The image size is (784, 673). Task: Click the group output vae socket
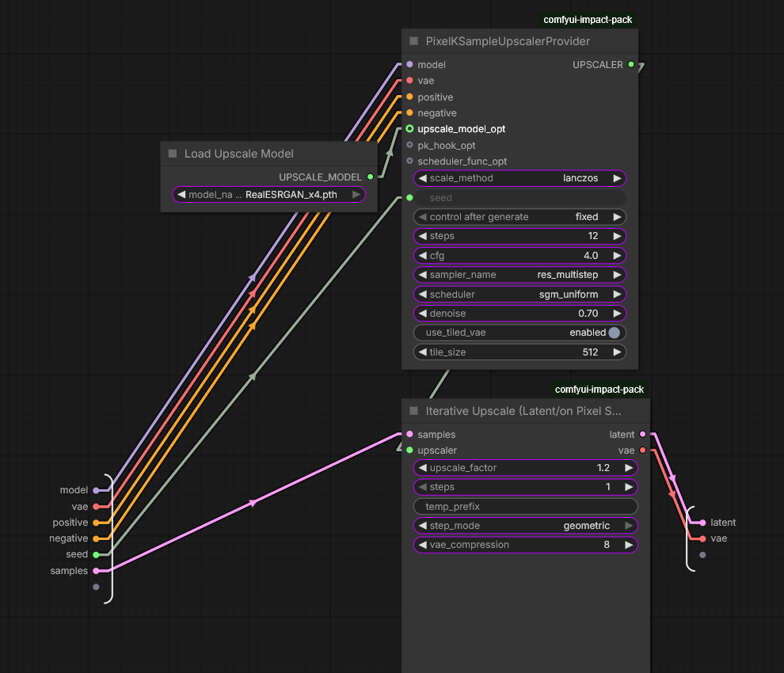(702, 538)
